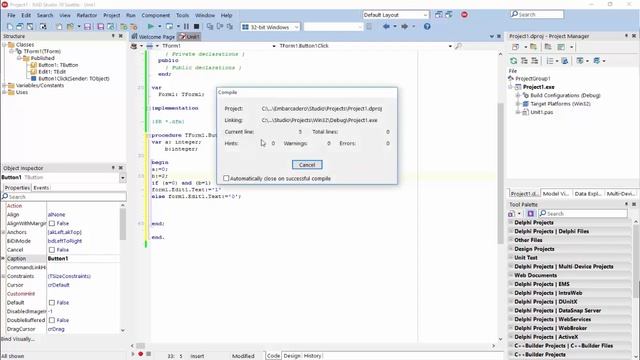The width and height of the screenshot is (640, 360).
Task: Collapse the Classes node in Structure
Action: [x=4, y=44]
